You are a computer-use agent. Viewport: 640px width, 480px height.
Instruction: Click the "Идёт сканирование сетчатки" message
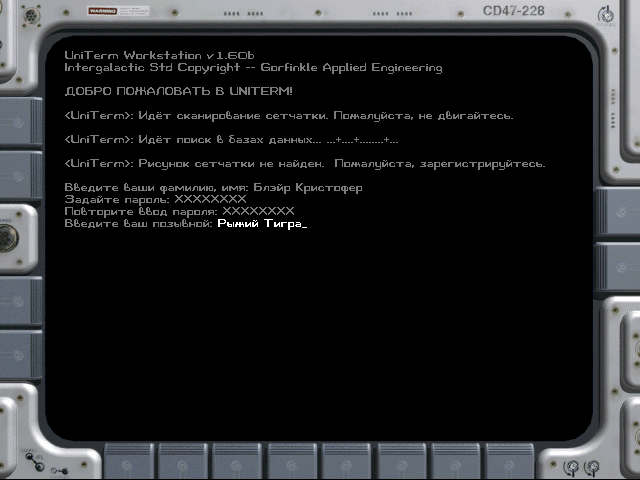(x=289, y=116)
